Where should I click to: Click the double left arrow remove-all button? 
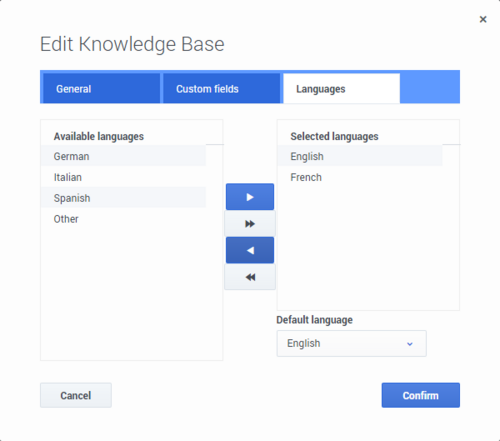pyautogui.click(x=250, y=277)
